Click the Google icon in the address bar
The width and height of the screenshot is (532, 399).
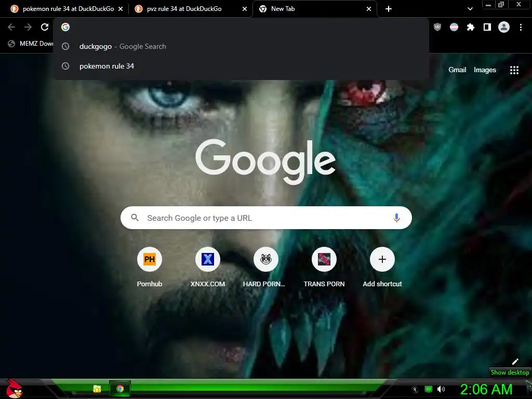click(65, 27)
